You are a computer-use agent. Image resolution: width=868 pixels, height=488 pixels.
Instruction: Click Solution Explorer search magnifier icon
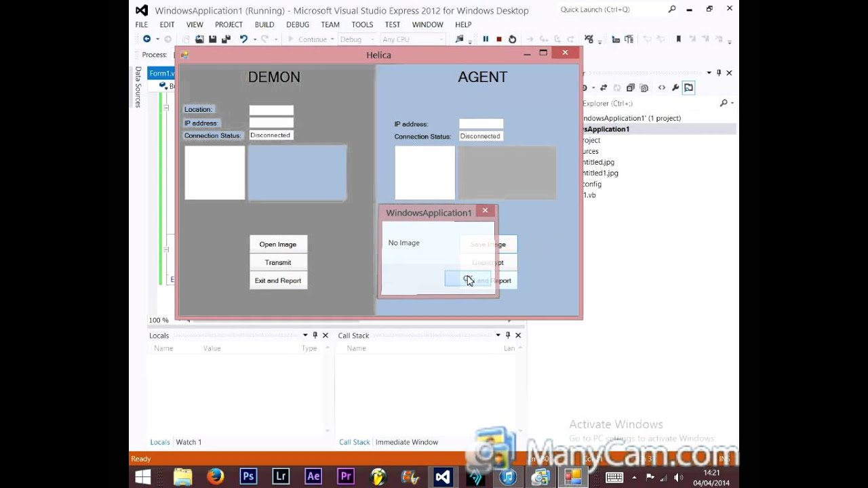pos(724,103)
